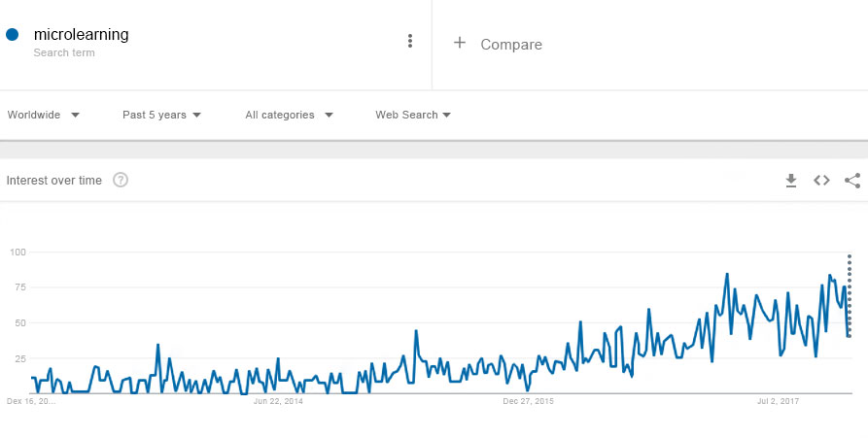Screen dimensions: 868x438
Task: Click the blue dot next to microlearning
Action: click(13, 35)
